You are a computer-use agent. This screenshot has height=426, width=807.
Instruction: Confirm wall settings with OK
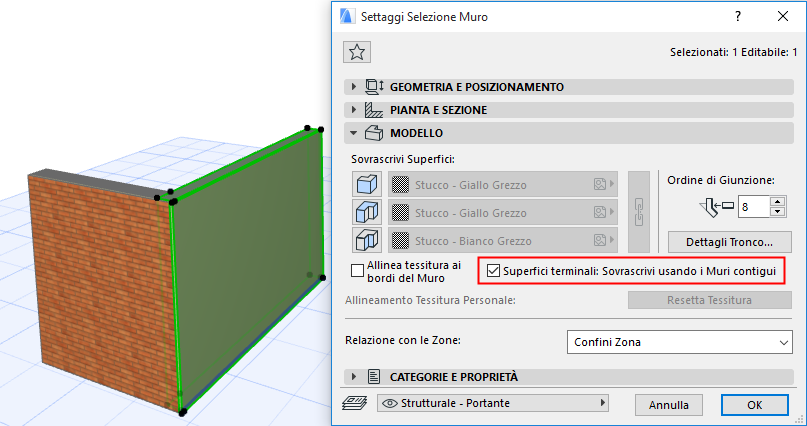point(755,405)
